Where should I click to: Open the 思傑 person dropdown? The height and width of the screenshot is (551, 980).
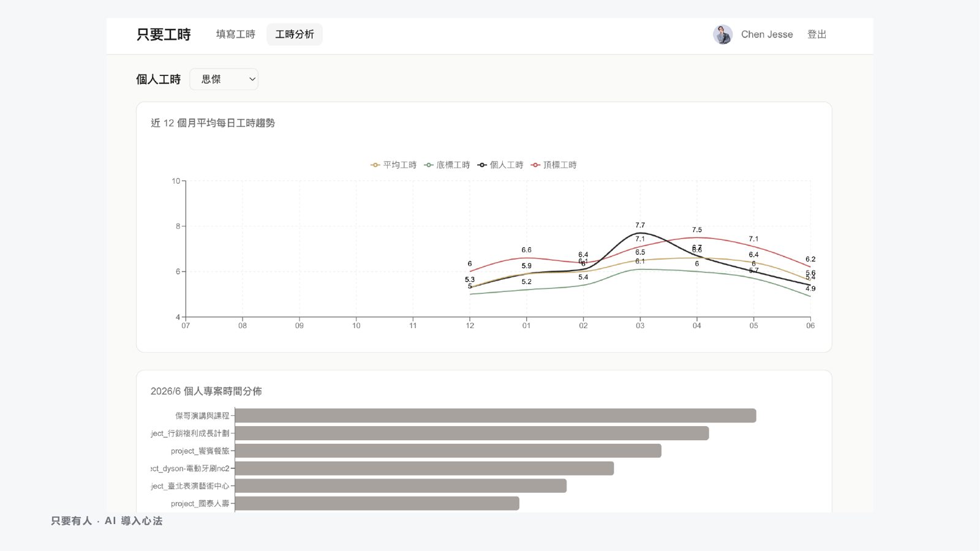[224, 79]
